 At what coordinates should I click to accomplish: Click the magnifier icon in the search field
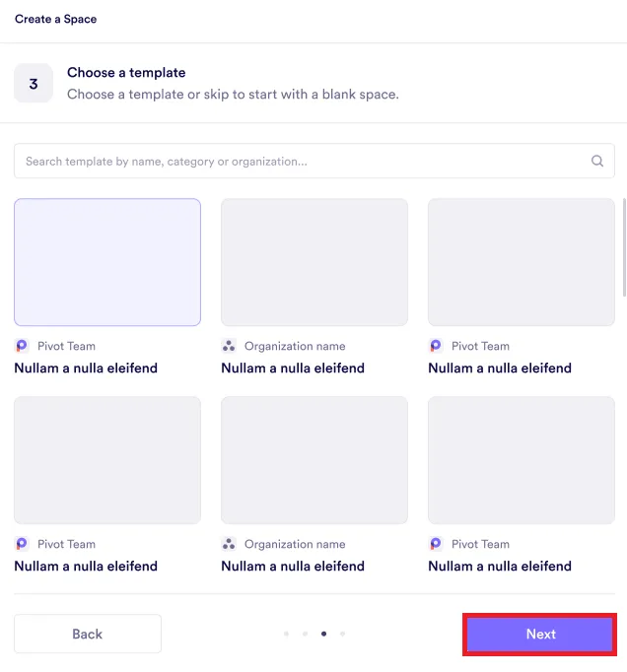(x=596, y=162)
